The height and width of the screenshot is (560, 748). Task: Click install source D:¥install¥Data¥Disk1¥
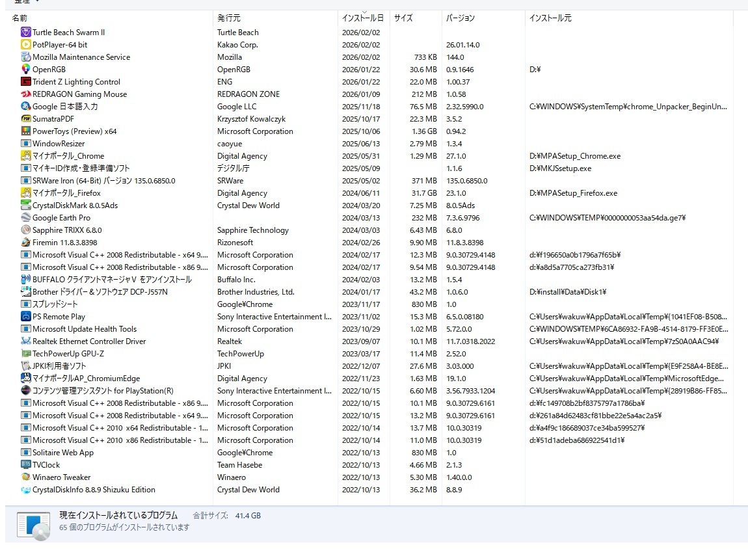point(568,292)
